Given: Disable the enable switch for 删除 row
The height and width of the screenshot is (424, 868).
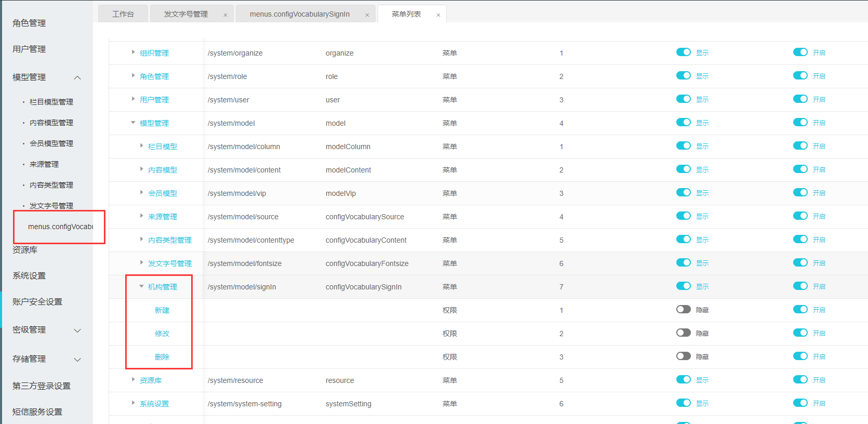Looking at the screenshot, I should coord(800,356).
